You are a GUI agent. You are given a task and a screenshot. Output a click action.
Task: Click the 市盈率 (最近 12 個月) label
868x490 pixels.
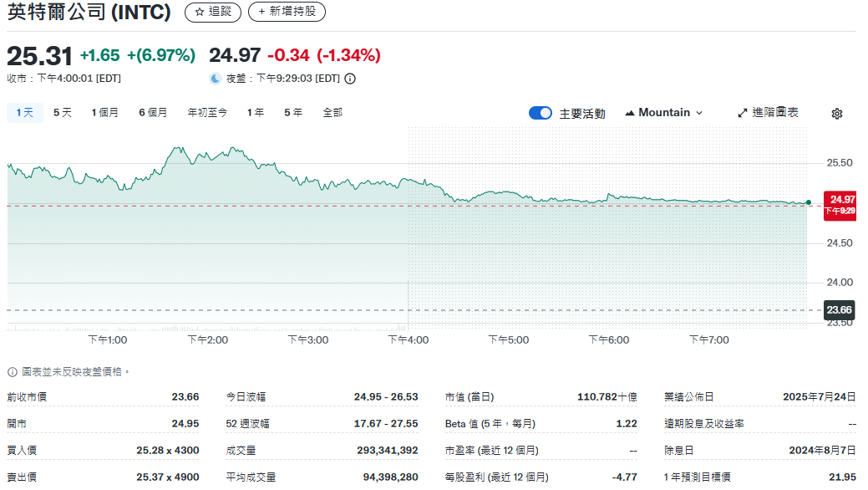tap(491, 450)
